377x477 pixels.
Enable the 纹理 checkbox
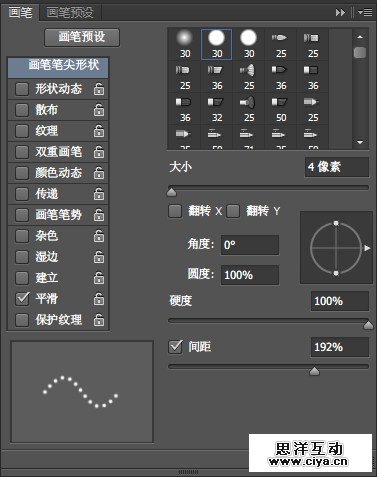[22, 131]
